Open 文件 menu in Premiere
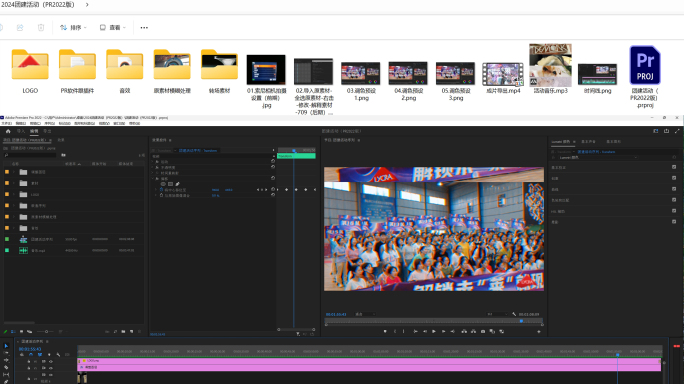The image size is (684, 384). pyautogui.click(x=6, y=123)
